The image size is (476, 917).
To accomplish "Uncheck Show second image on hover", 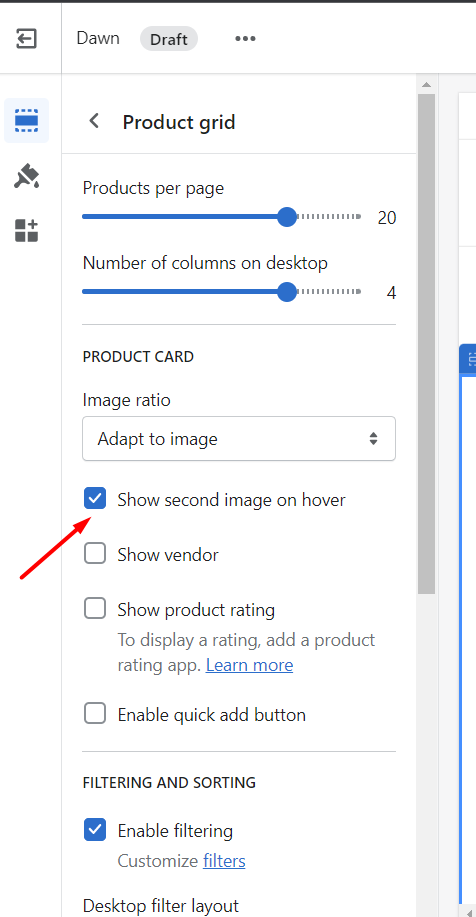I will point(95,499).
